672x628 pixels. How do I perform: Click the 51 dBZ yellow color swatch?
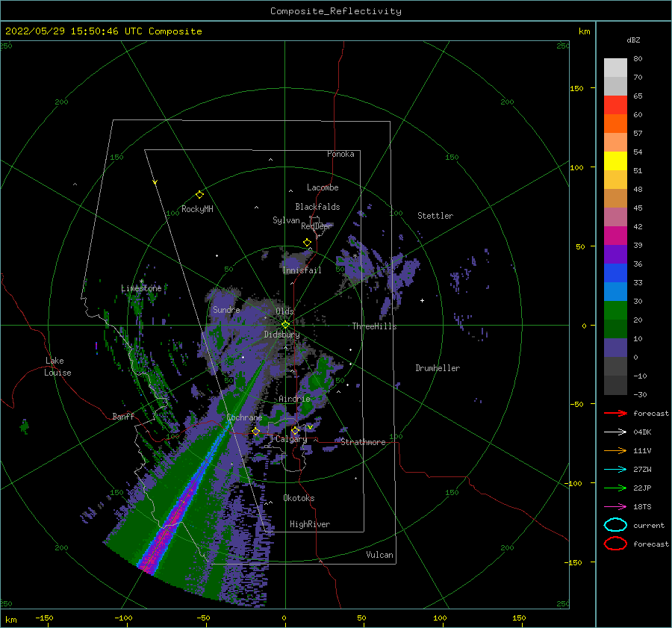[615, 161]
